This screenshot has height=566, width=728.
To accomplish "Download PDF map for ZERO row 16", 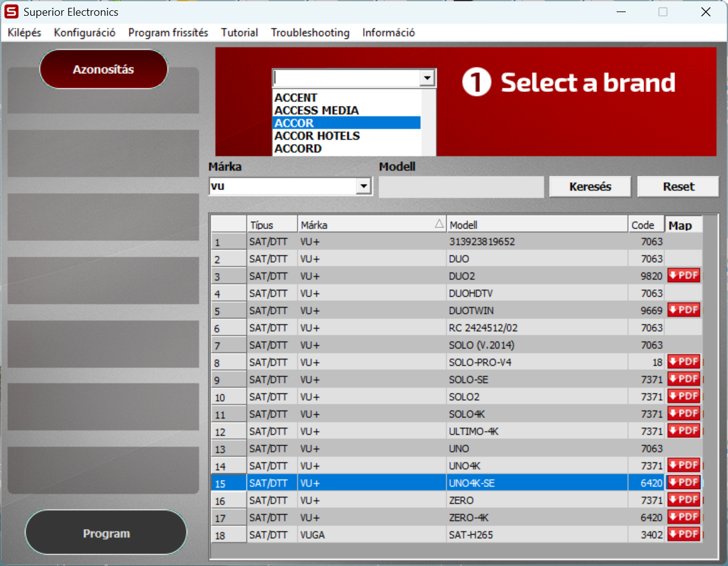I will 684,500.
